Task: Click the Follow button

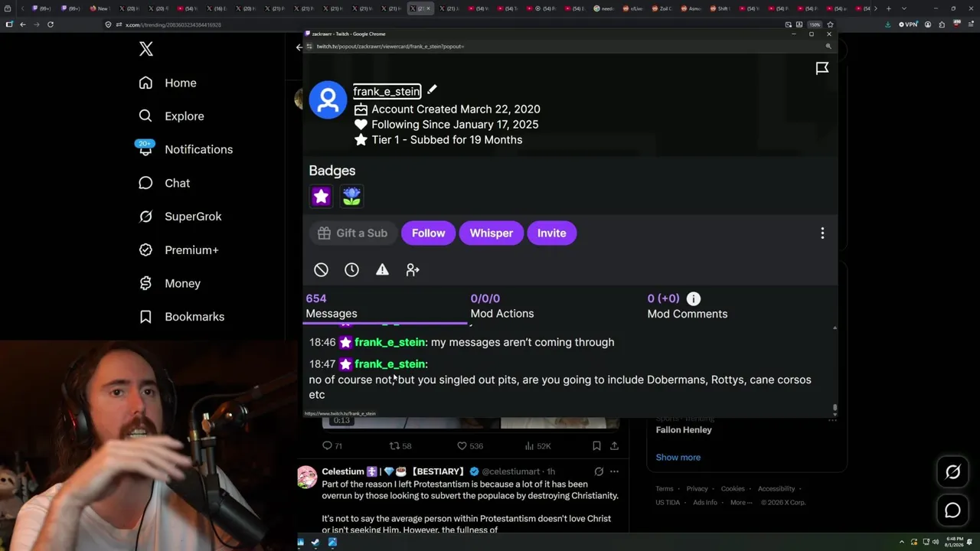Action: pos(429,233)
